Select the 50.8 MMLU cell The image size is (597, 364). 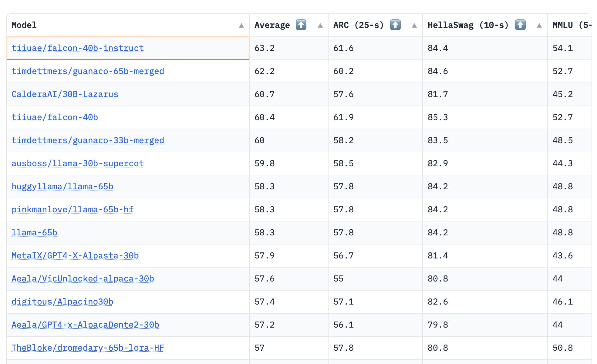point(570,348)
